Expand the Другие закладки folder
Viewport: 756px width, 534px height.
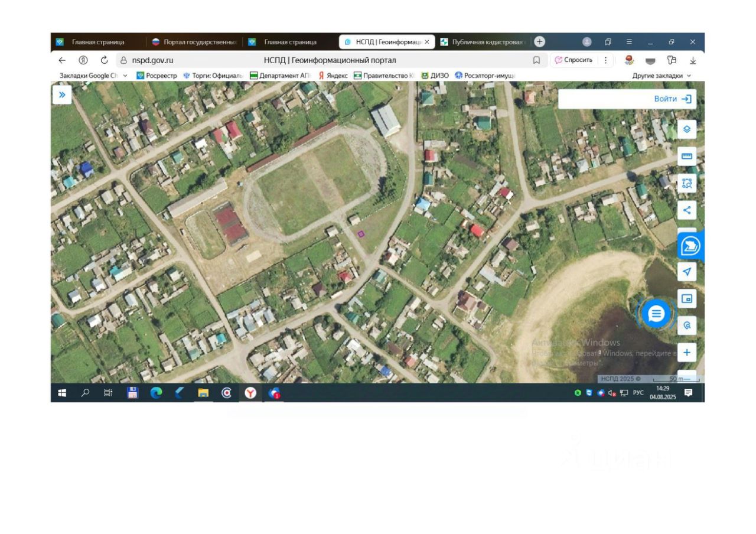coord(661,76)
